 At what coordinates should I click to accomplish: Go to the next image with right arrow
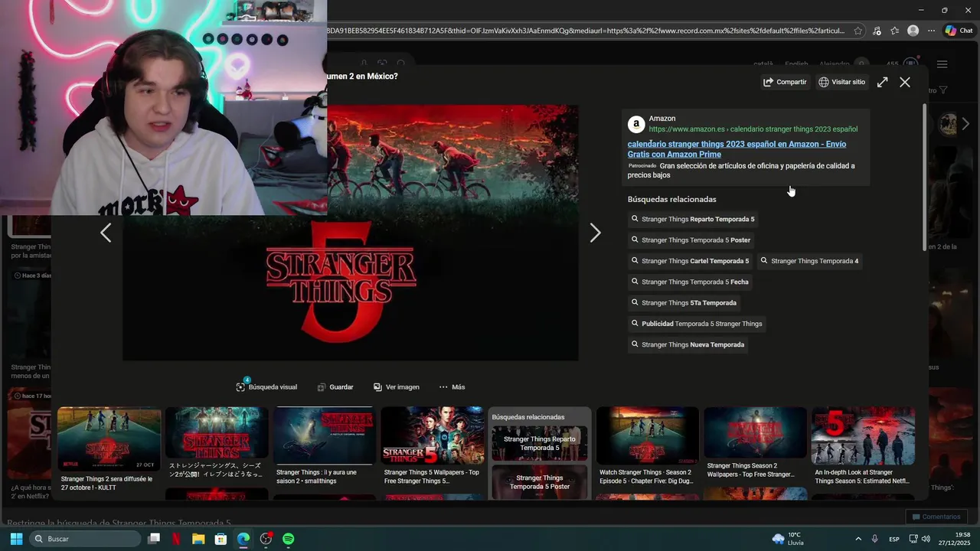point(595,233)
